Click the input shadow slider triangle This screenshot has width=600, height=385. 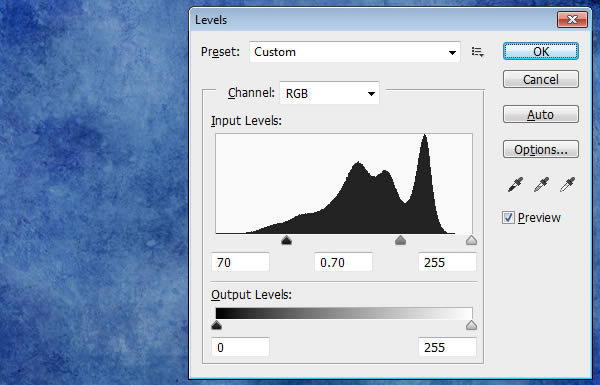[287, 240]
